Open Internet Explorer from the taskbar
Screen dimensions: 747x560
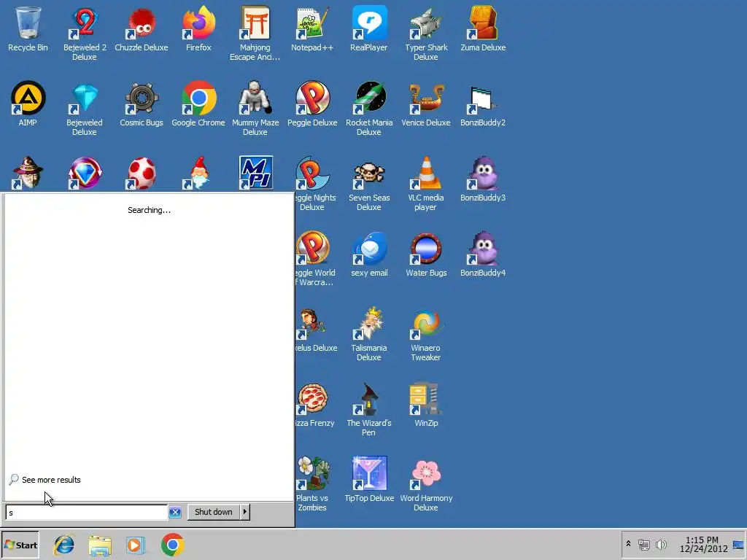click(x=64, y=545)
